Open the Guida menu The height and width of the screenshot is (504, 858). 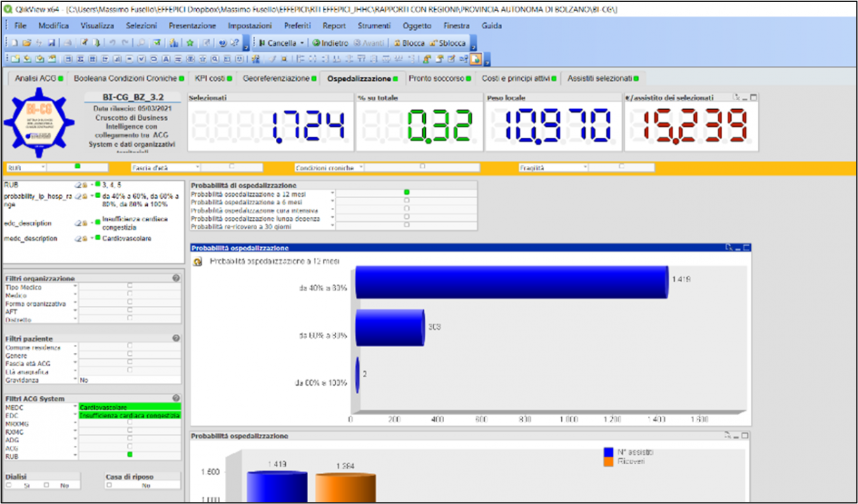pos(492,26)
